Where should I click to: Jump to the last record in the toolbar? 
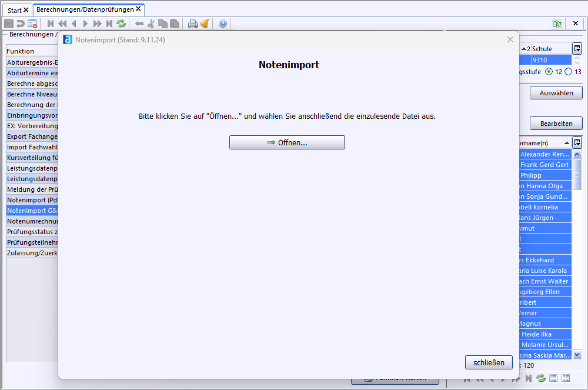(109, 24)
